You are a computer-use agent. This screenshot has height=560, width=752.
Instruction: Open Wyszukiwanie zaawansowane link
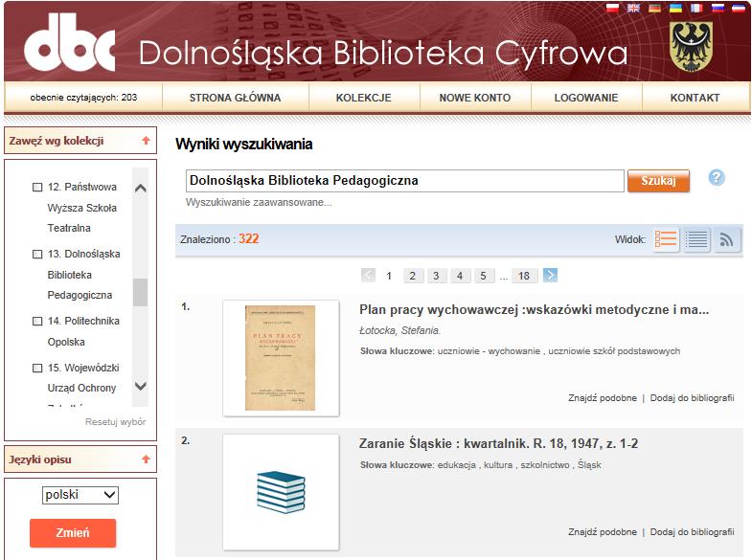[259, 202]
